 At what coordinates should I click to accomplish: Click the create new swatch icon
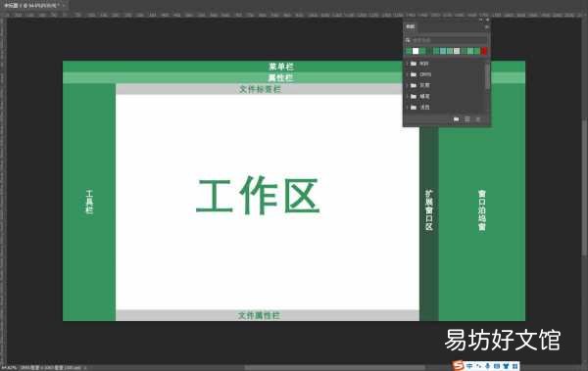(467, 119)
